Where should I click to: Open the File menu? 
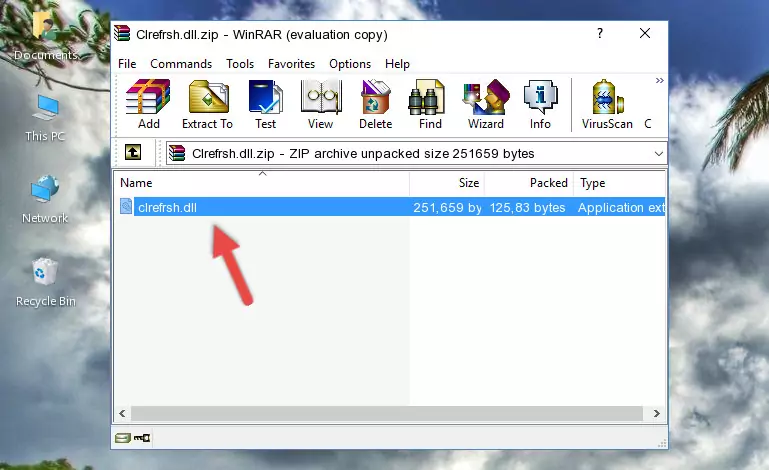127,64
